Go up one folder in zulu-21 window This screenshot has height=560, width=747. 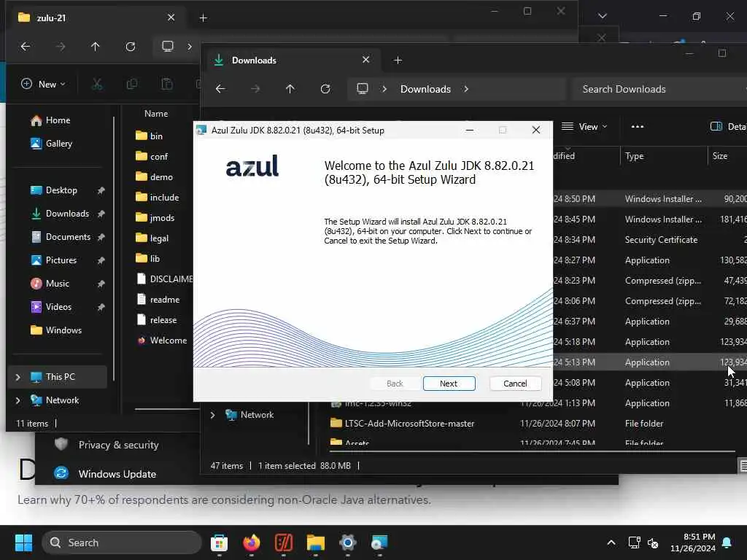click(x=96, y=47)
